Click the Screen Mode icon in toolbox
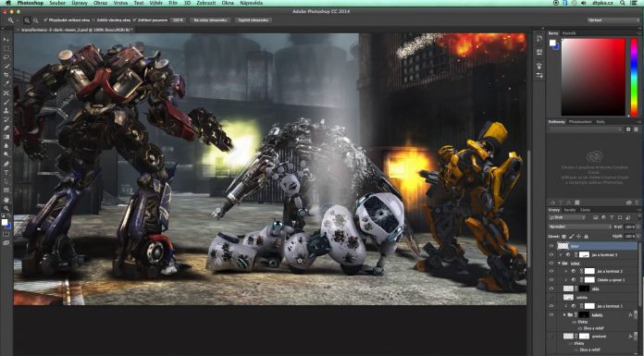Image resolution: width=644 pixels, height=356 pixels. [6, 242]
